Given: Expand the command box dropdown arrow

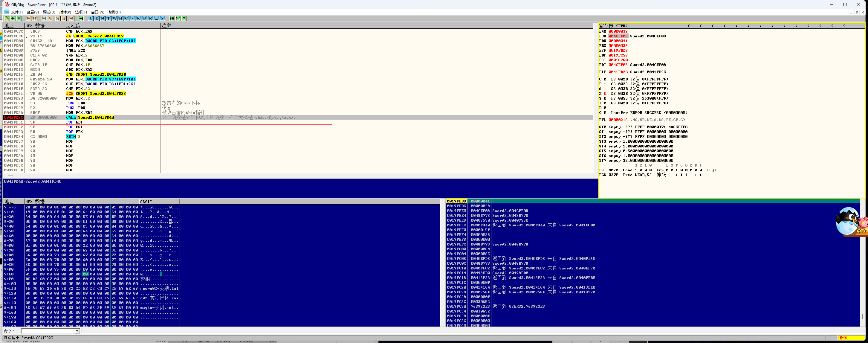Looking at the screenshot, I should [x=77, y=331].
